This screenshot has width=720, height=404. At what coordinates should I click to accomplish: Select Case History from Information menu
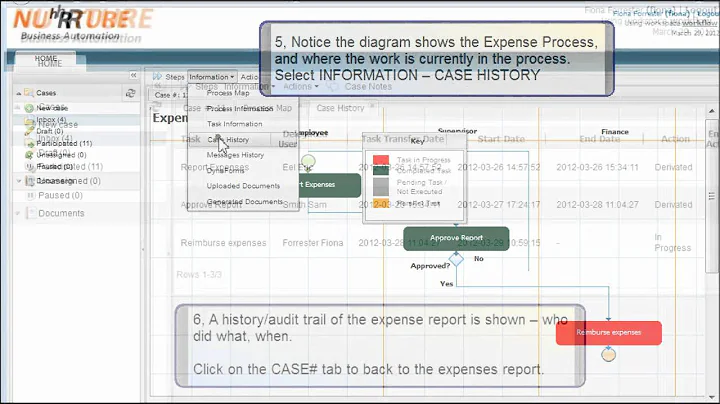228,140
